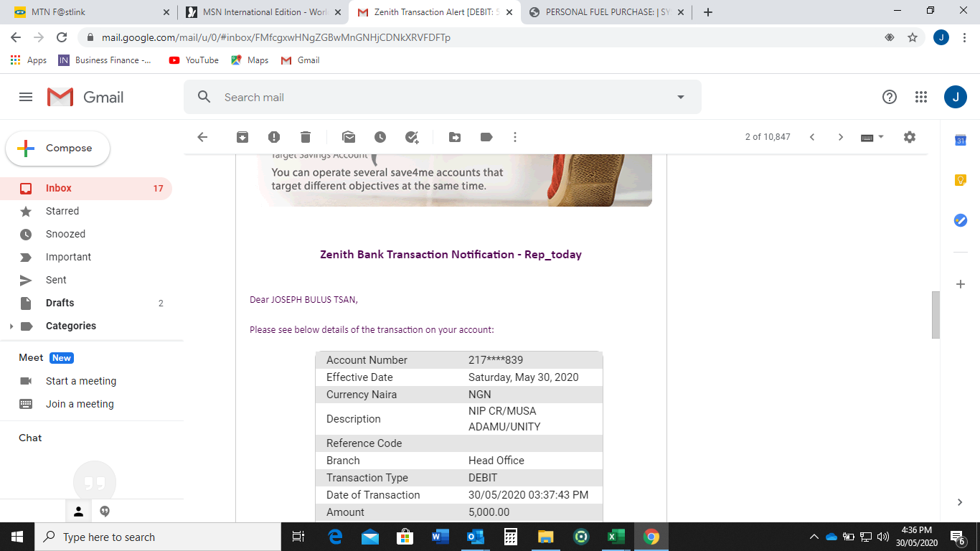The width and height of the screenshot is (980, 551).
Task: Click the email vertical scrollbar thumb
Action: pyautogui.click(x=936, y=314)
